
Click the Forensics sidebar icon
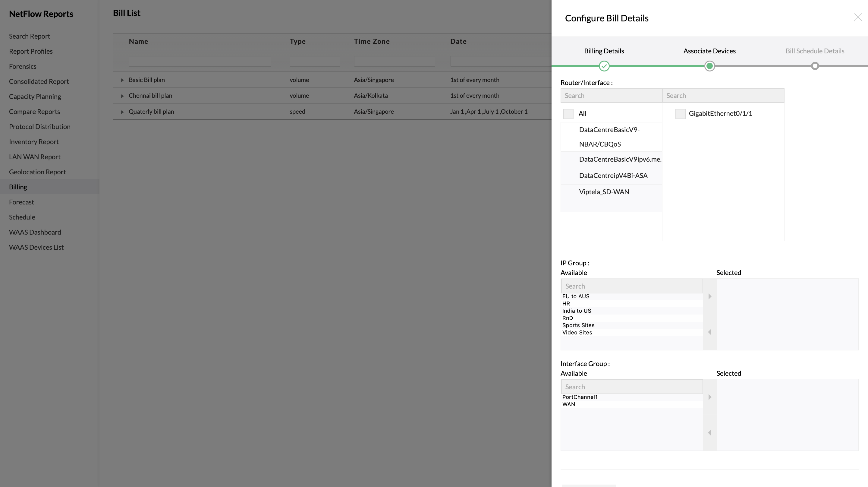(23, 66)
